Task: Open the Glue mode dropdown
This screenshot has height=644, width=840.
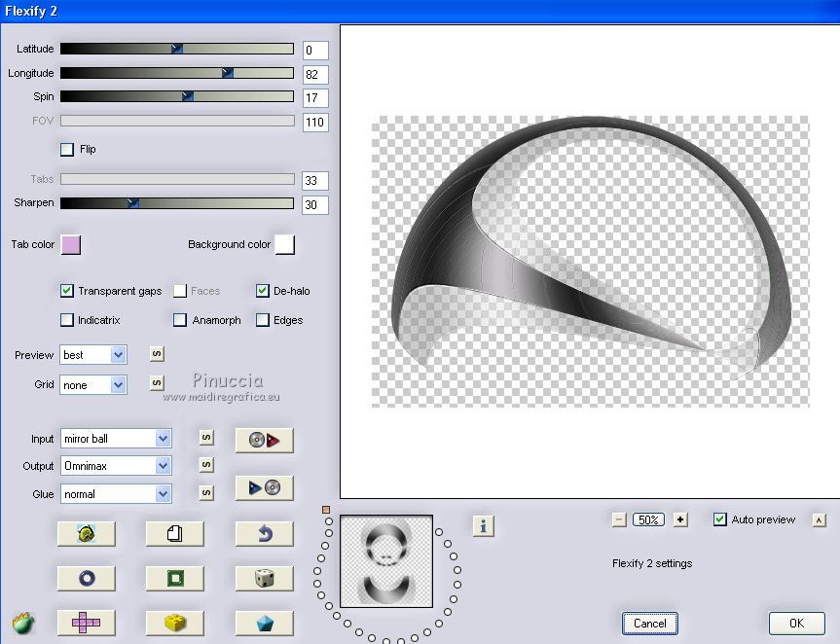Action: (x=116, y=493)
